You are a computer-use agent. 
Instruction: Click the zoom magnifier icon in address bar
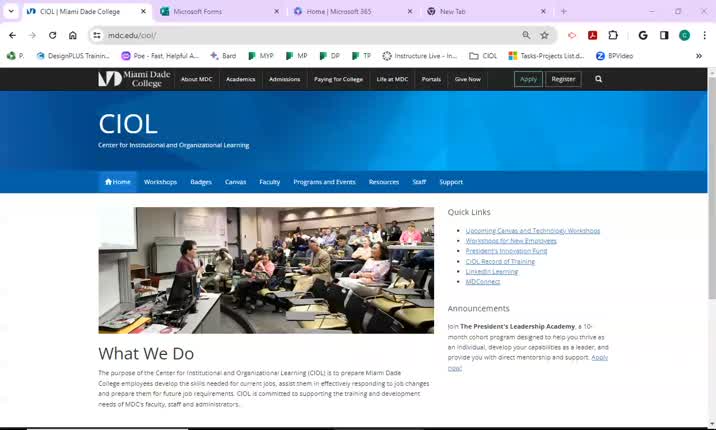pos(526,35)
